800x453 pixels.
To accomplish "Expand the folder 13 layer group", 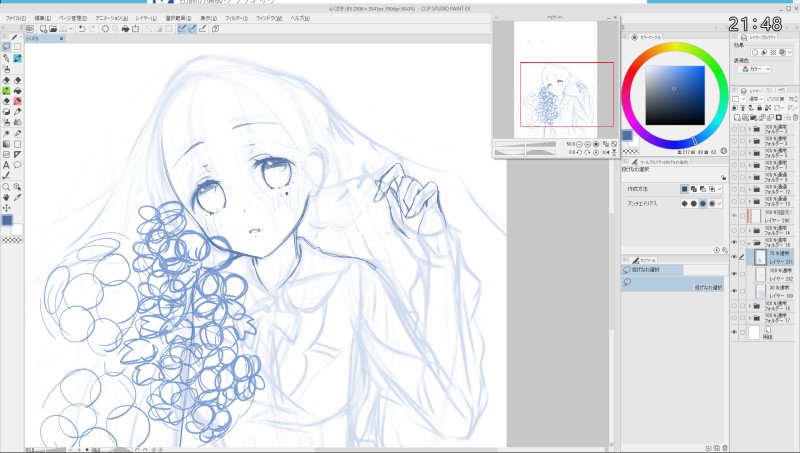I will (x=749, y=201).
